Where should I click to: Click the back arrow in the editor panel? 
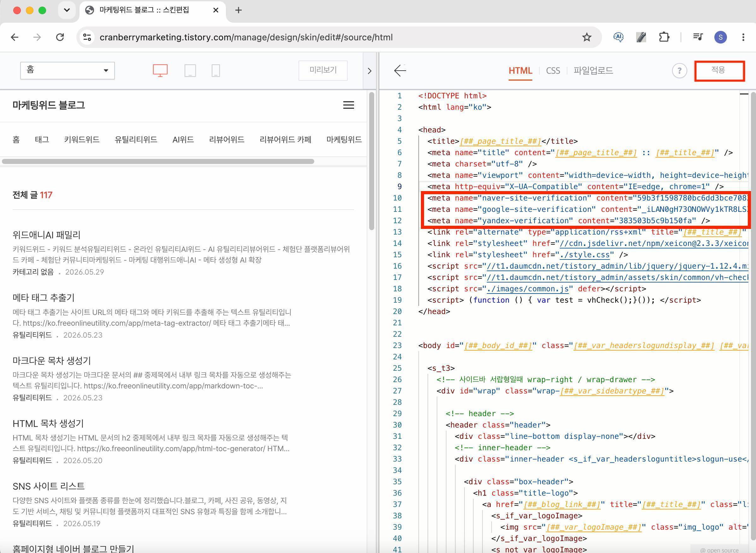[x=400, y=71]
